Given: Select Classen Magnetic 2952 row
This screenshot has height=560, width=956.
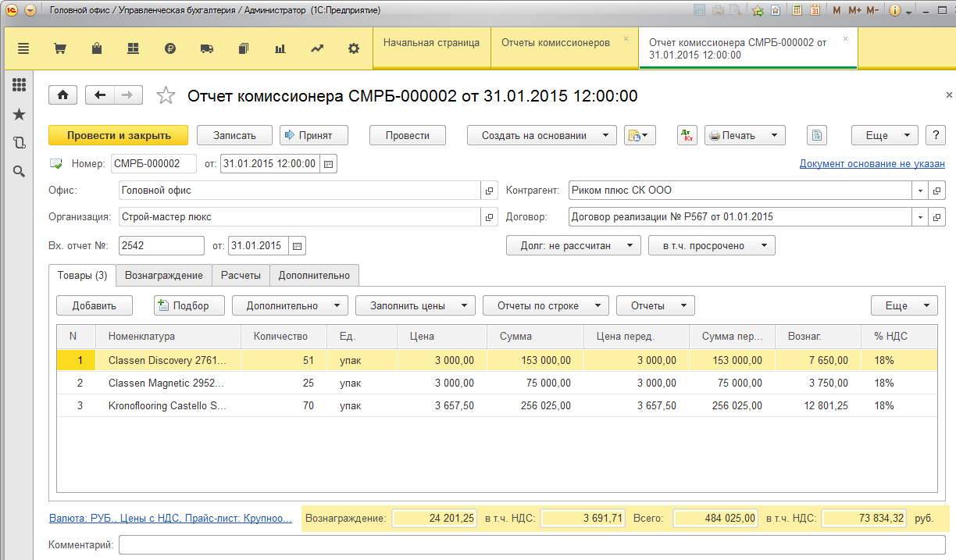Looking at the screenshot, I should tap(497, 383).
